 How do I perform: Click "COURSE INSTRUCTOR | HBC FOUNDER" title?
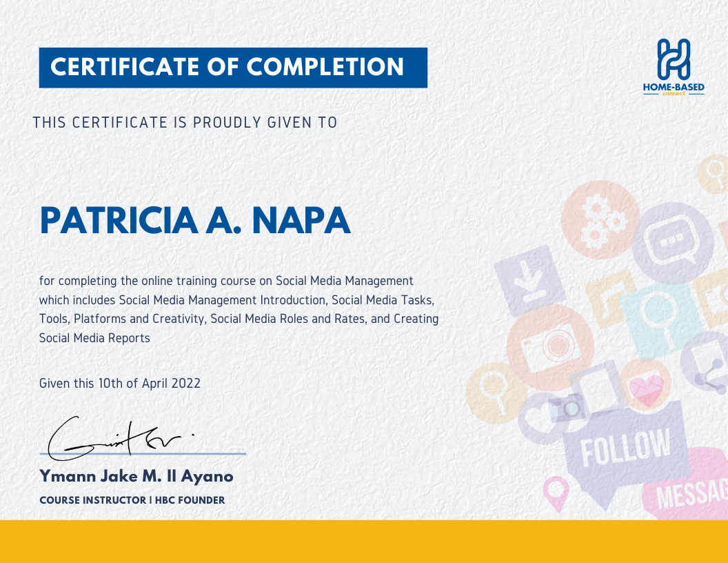132,500
